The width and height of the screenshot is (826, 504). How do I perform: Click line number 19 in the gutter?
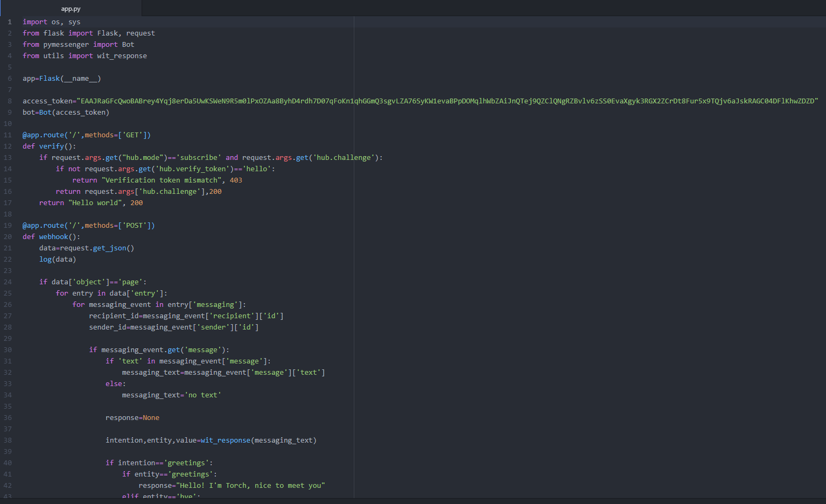pyautogui.click(x=8, y=226)
